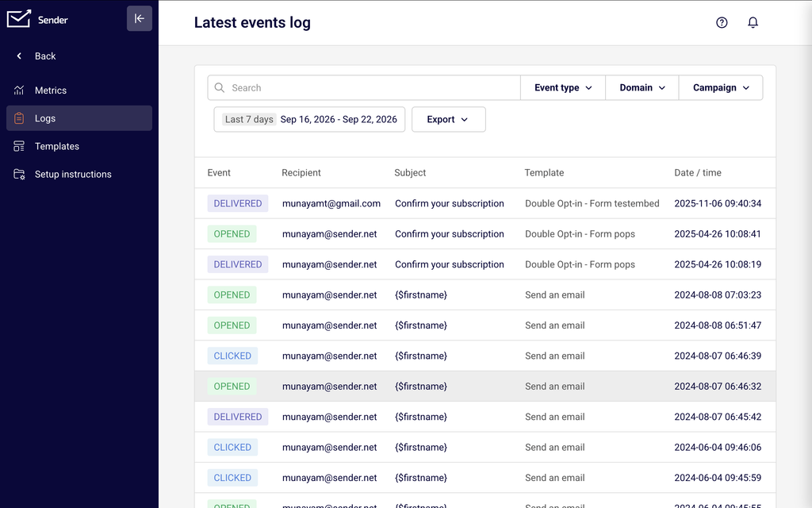Image resolution: width=812 pixels, height=508 pixels.
Task: Select highlighted row dated 2024-08-07 06:46:32
Action: click(485, 387)
